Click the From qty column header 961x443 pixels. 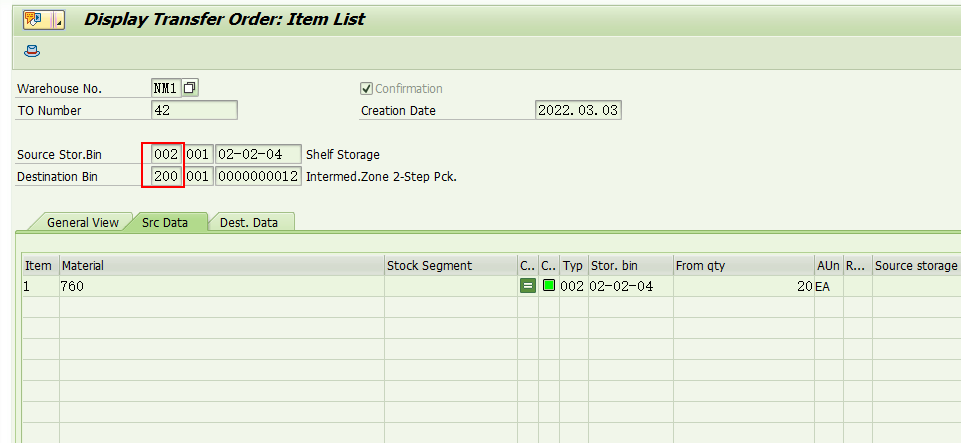tap(743, 265)
